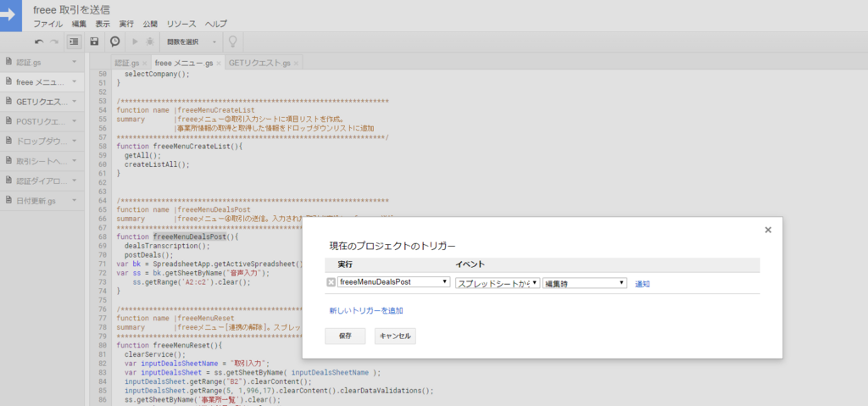Viewport: 868px width, 406px height.
Task: Click the function freeeMenuReset(){ code line
Action: (170, 345)
